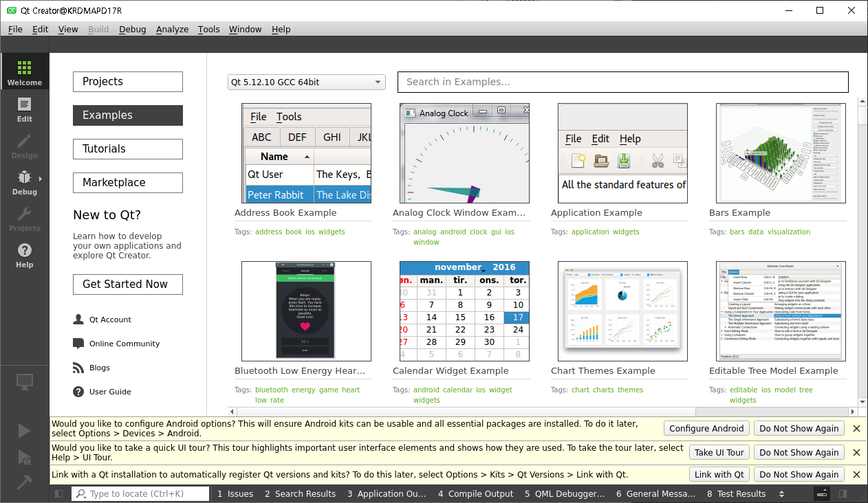The image size is (868, 503).
Task: Open the Qt version dropdown
Action: (x=307, y=82)
